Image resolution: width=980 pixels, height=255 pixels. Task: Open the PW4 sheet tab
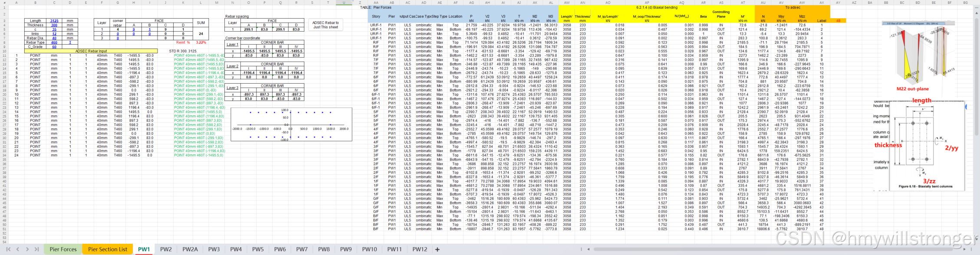236,249
